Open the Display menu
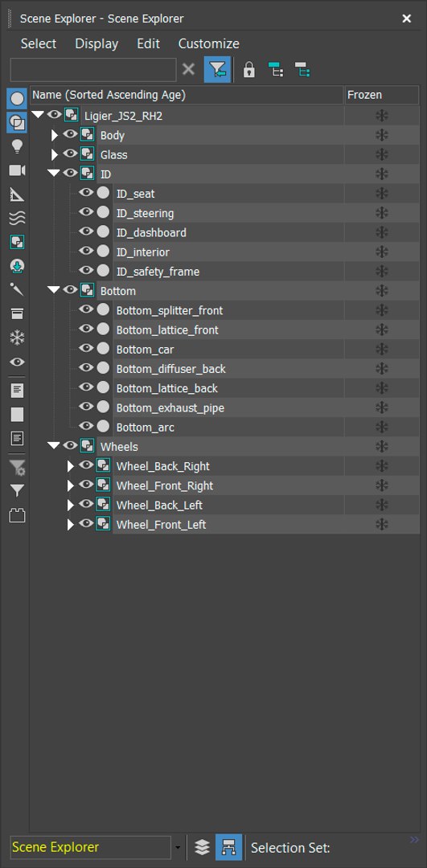The image size is (427, 868). pyautogui.click(x=97, y=43)
